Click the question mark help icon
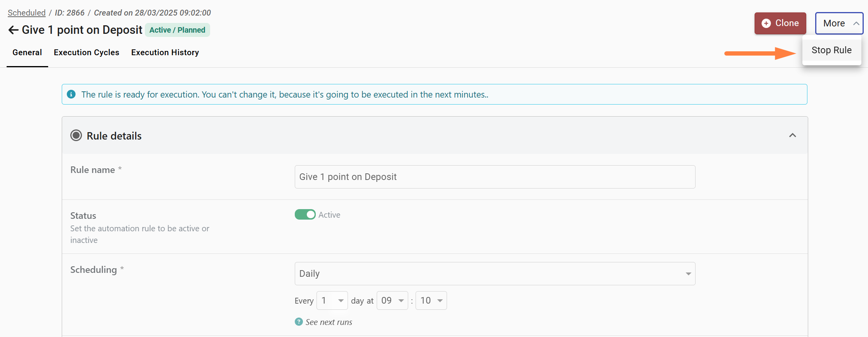The height and width of the screenshot is (337, 868). [299, 322]
